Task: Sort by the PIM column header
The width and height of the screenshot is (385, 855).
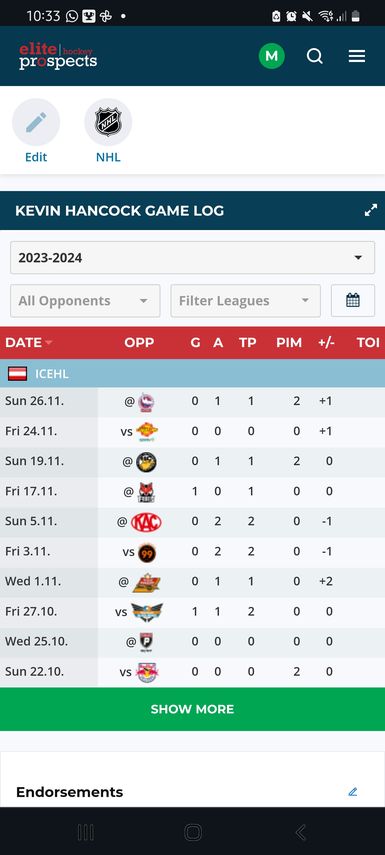Action: coord(289,342)
